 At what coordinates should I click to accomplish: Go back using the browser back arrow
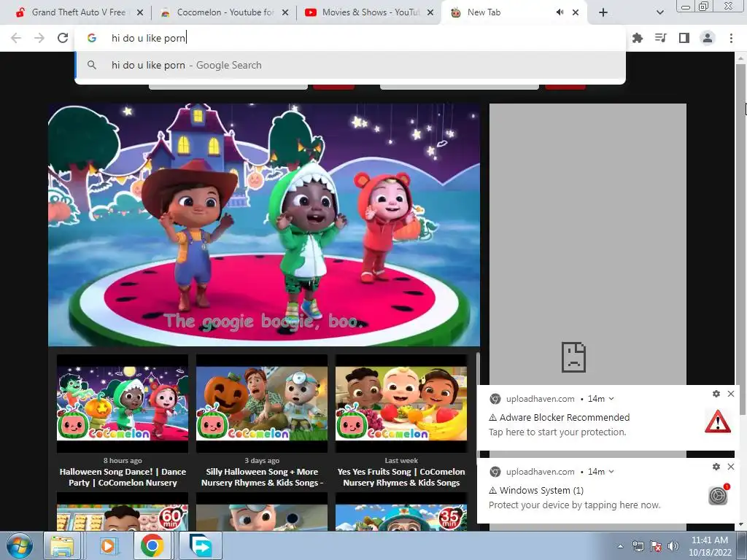16,38
